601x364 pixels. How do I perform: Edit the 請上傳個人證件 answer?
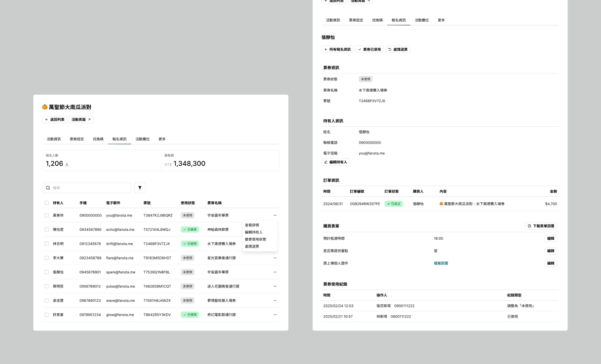click(551, 263)
